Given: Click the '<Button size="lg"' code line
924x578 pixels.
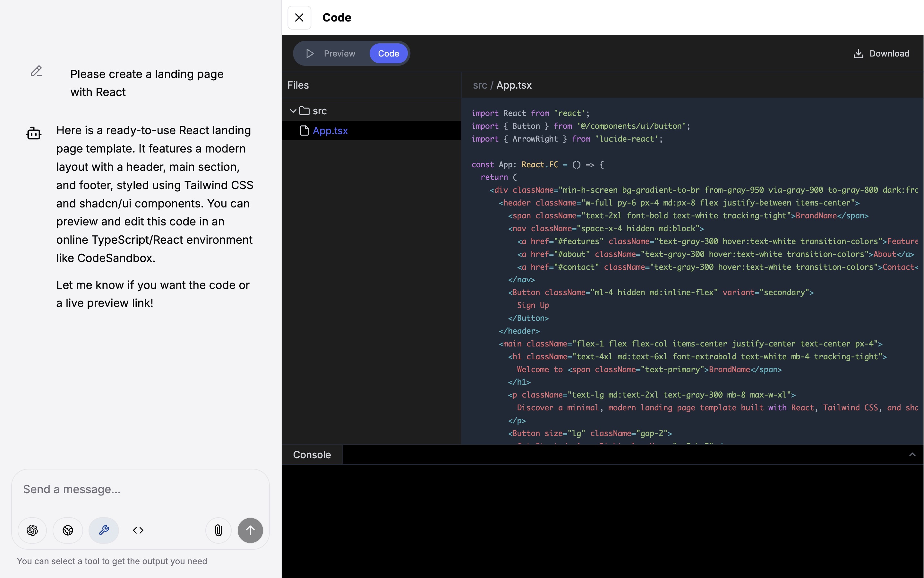Looking at the screenshot, I should (x=590, y=433).
